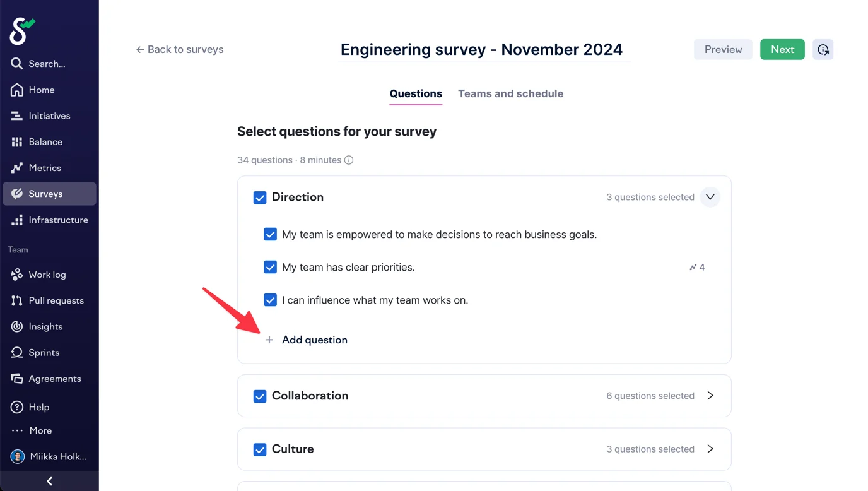This screenshot has height=491, width=868.
Task: Uncheck "My team has clear priorities"
Action: point(270,267)
